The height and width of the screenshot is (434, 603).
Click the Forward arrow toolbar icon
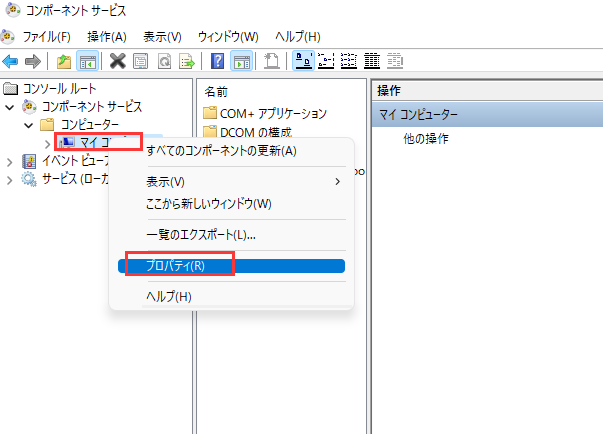33,61
